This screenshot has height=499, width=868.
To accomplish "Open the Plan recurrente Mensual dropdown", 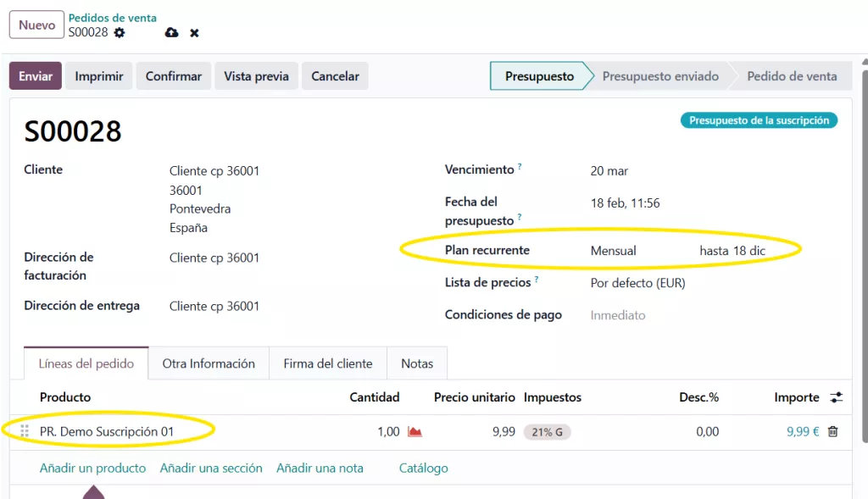I will [612, 250].
